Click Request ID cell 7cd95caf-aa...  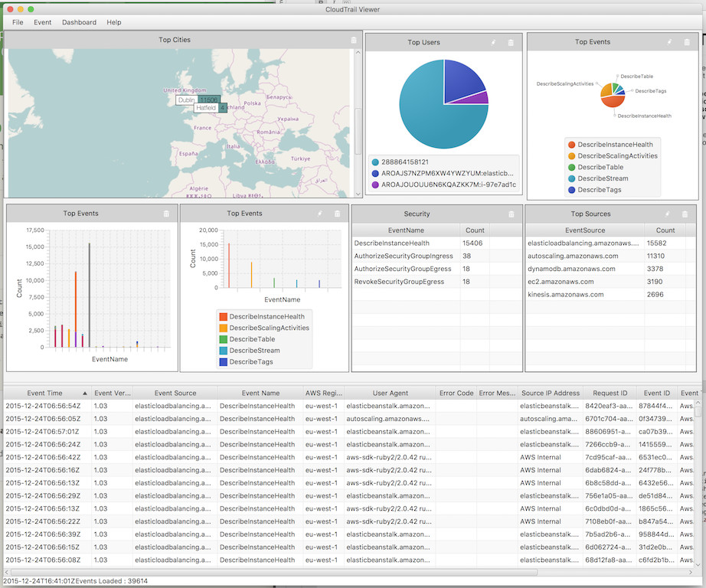(608, 457)
